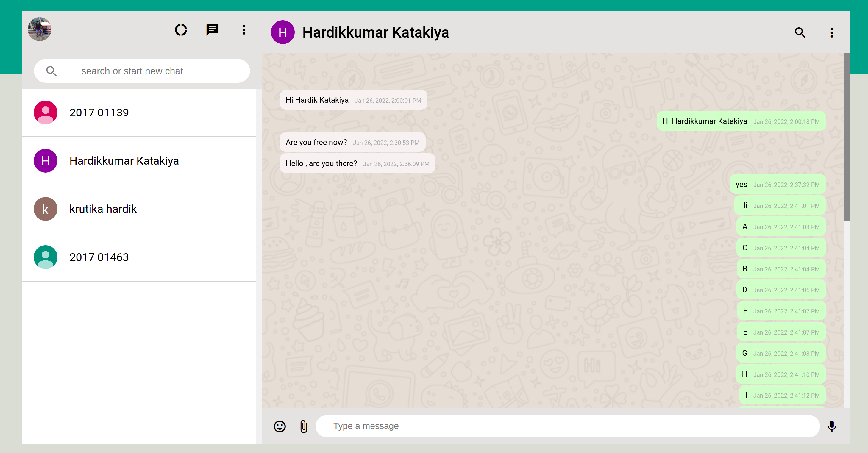868x453 pixels.
Task: Select the Hardikkumar Katakiya conversation
Action: [124, 161]
